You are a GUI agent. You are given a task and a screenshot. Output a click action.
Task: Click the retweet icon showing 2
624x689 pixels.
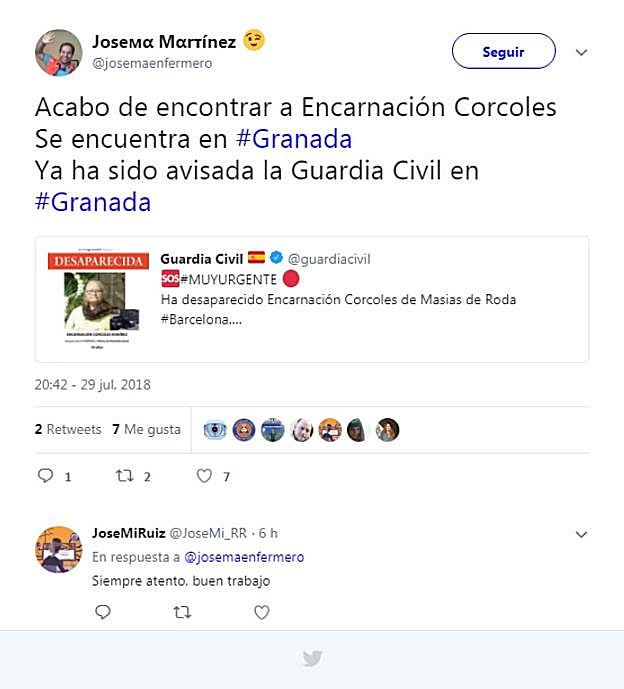click(x=125, y=475)
